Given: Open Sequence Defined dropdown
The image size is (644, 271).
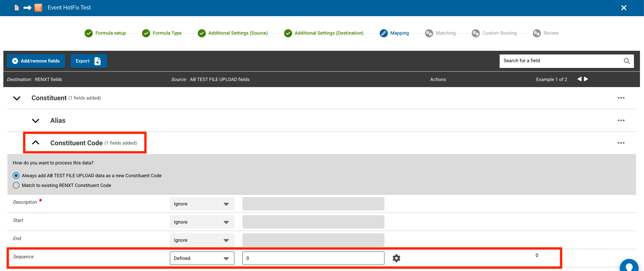Looking at the screenshot, I should coord(202,258).
